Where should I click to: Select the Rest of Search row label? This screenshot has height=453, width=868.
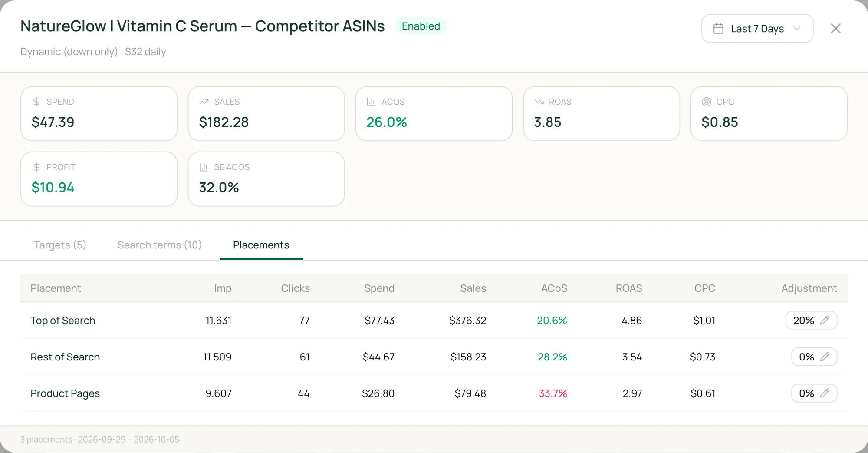tap(65, 357)
